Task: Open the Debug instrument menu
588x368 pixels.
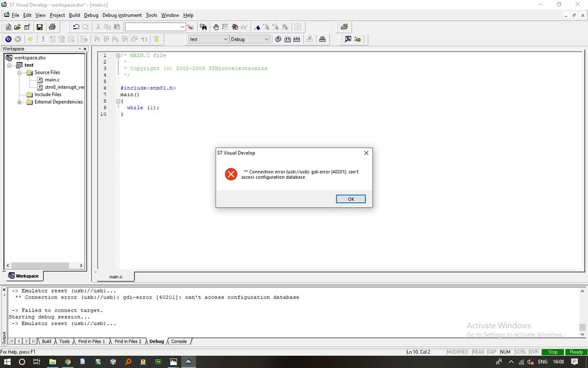Action: 122,15
